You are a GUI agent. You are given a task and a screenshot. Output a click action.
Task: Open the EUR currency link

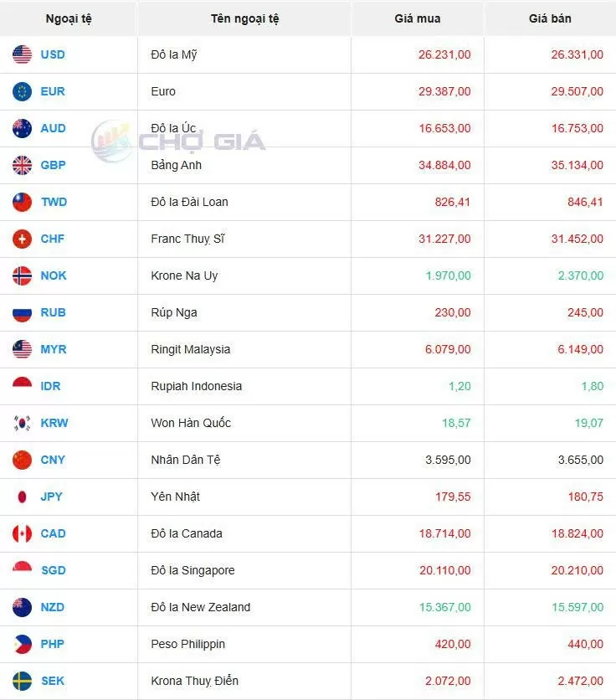point(52,91)
